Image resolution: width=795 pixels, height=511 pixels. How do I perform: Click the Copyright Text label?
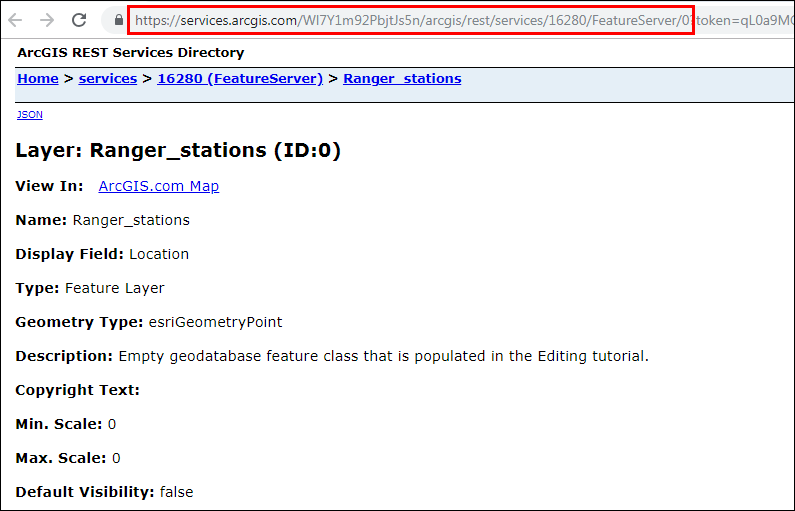(78, 390)
